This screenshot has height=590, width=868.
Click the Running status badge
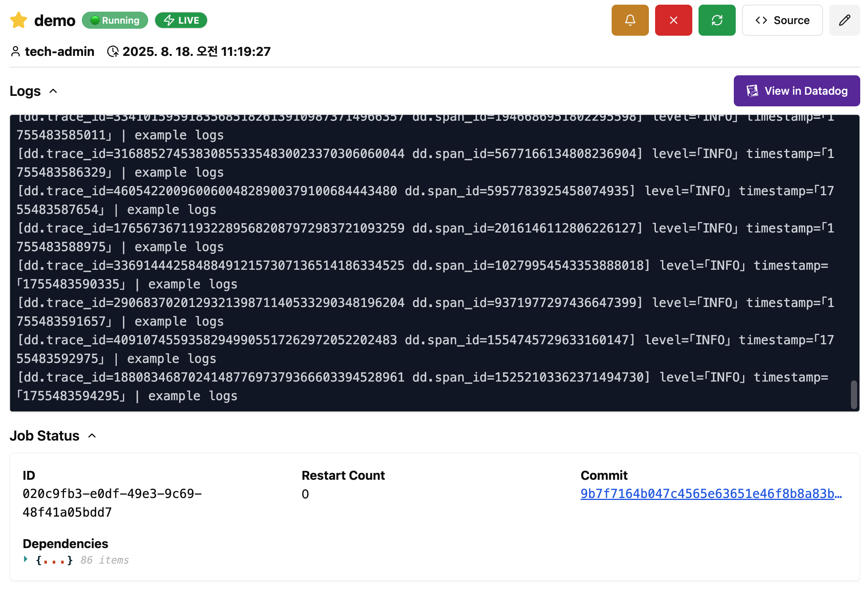pos(115,20)
